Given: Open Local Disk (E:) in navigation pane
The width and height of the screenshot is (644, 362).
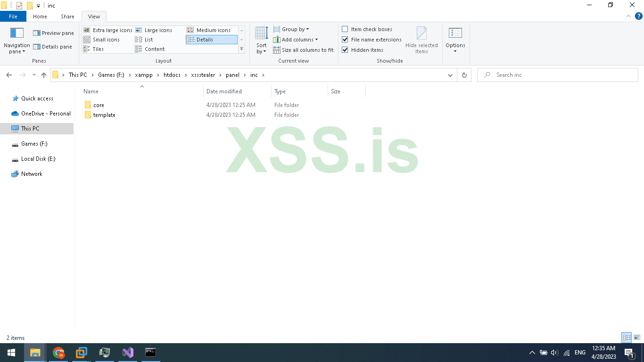Looking at the screenshot, I should point(38,159).
